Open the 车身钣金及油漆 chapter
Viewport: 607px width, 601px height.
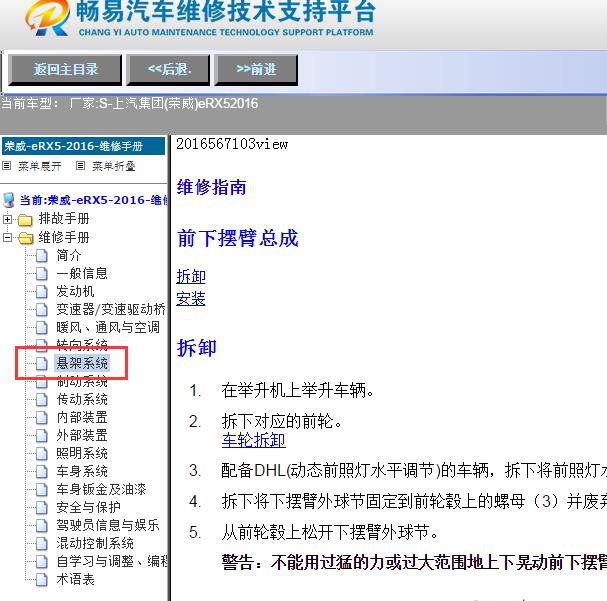(101, 489)
